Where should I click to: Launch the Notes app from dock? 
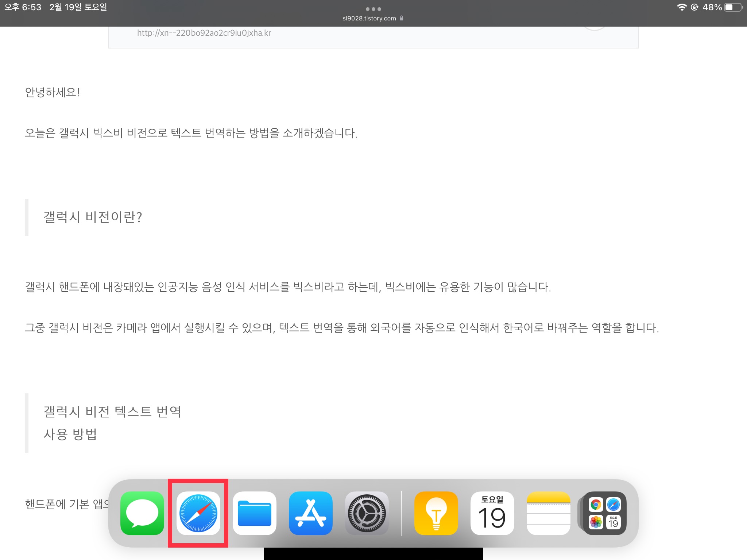point(548,513)
